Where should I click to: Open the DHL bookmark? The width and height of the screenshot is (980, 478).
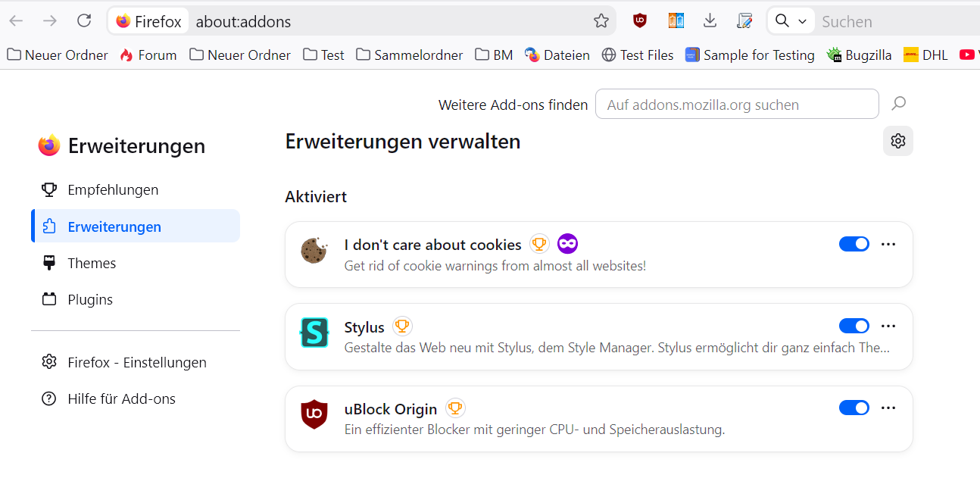(925, 55)
